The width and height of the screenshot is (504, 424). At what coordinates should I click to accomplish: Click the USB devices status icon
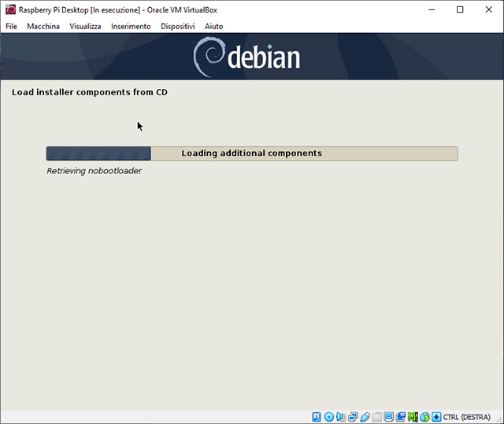pyautogui.click(x=365, y=416)
